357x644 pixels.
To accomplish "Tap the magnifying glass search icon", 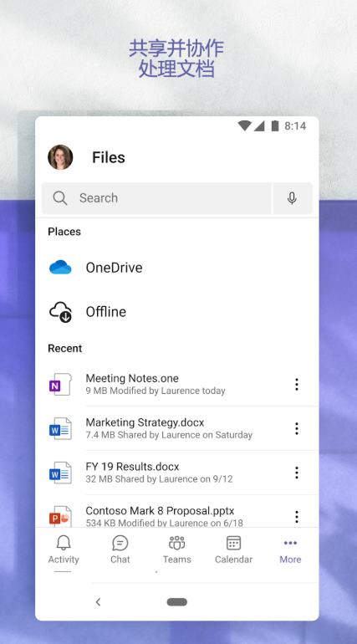I will (x=60, y=198).
